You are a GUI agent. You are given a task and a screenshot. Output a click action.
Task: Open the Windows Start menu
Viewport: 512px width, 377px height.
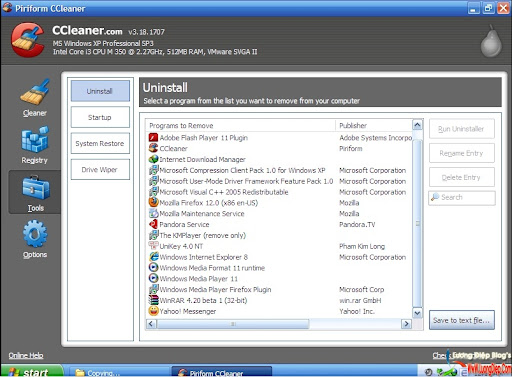point(32,372)
